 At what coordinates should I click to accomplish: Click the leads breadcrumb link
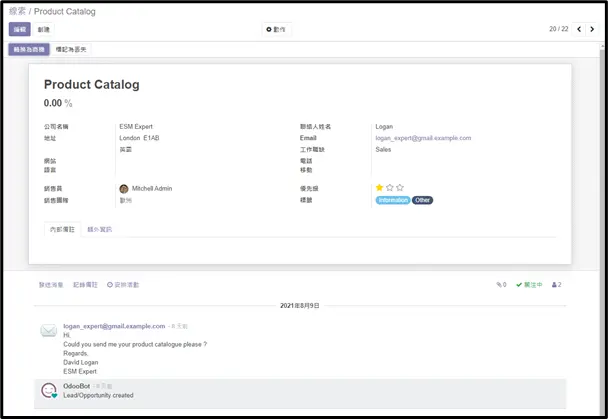pyautogui.click(x=17, y=11)
